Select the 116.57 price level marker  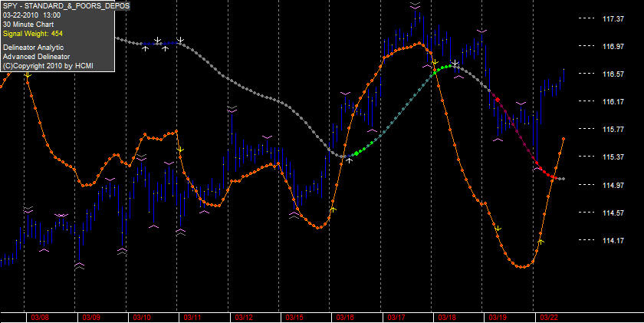(x=613, y=74)
